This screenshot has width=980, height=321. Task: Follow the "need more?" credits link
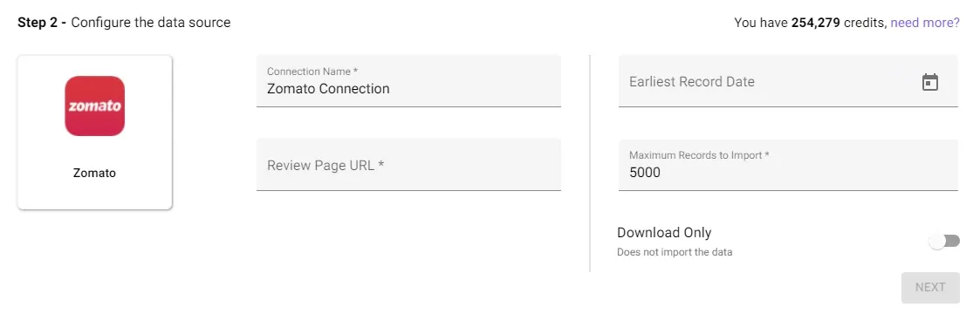(925, 23)
